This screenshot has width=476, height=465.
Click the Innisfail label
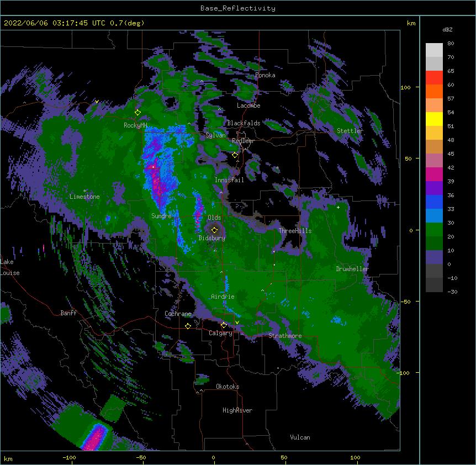click(x=229, y=180)
